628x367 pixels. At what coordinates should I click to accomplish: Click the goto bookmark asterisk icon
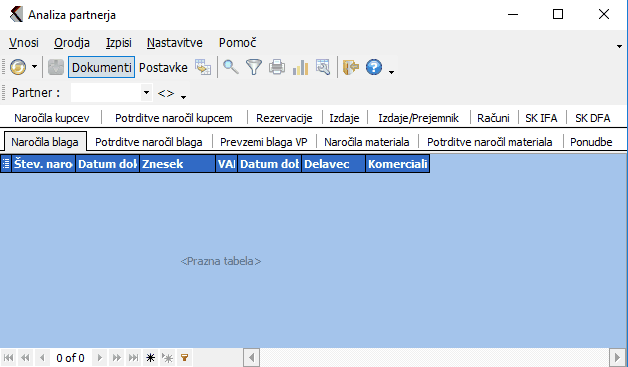167,357
